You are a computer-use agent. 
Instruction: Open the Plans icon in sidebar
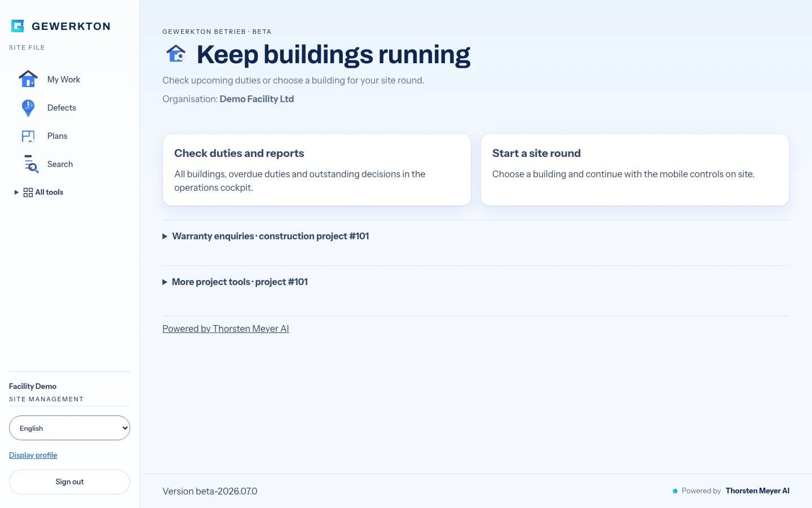(x=28, y=136)
